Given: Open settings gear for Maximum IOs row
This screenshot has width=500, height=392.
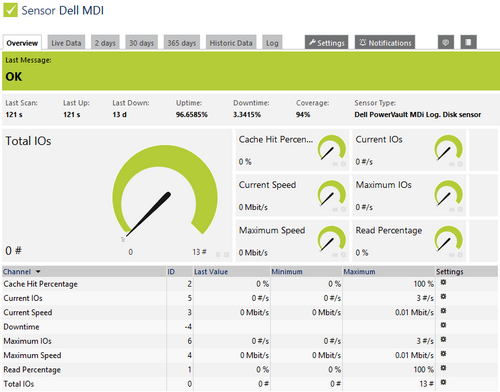Looking at the screenshot, I should (x=443, y=339).
